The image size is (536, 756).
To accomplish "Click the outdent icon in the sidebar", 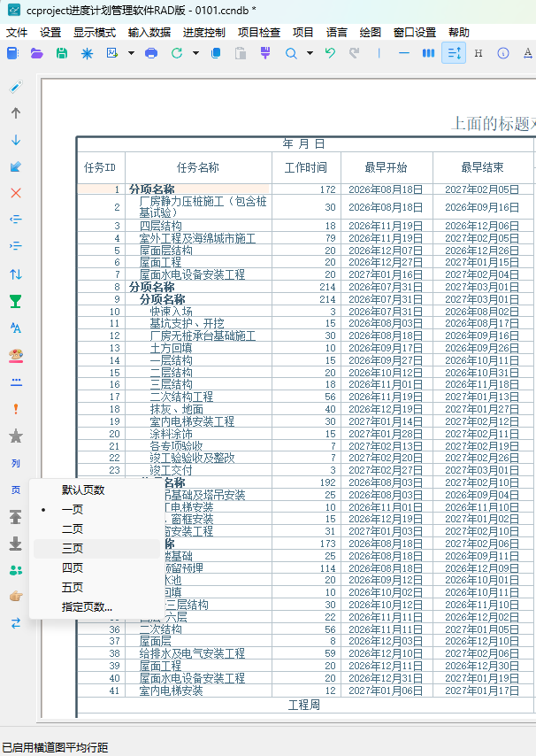I will pos(16,220).
